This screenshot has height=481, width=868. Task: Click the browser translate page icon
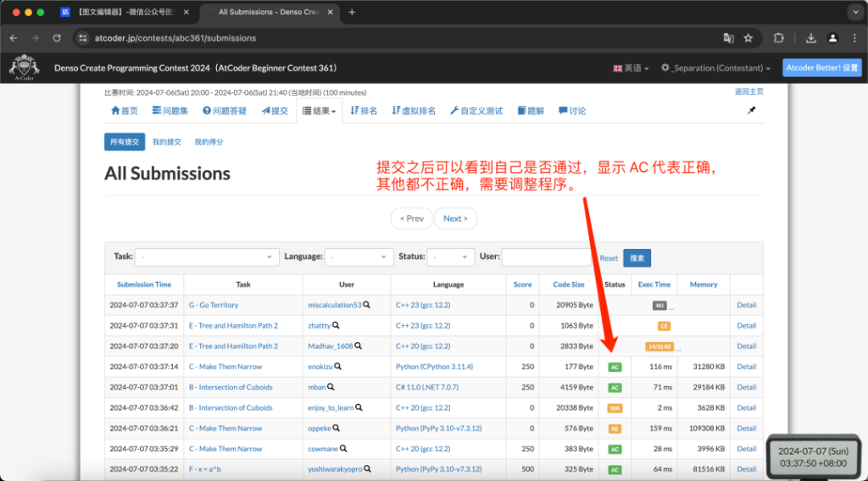pyautogui.click(x=728, y=38)
